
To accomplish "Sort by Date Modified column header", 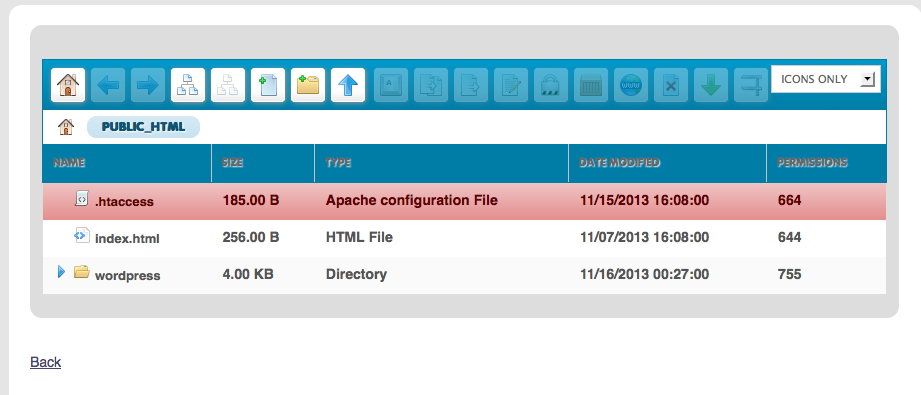I will [x=619, y=163].
